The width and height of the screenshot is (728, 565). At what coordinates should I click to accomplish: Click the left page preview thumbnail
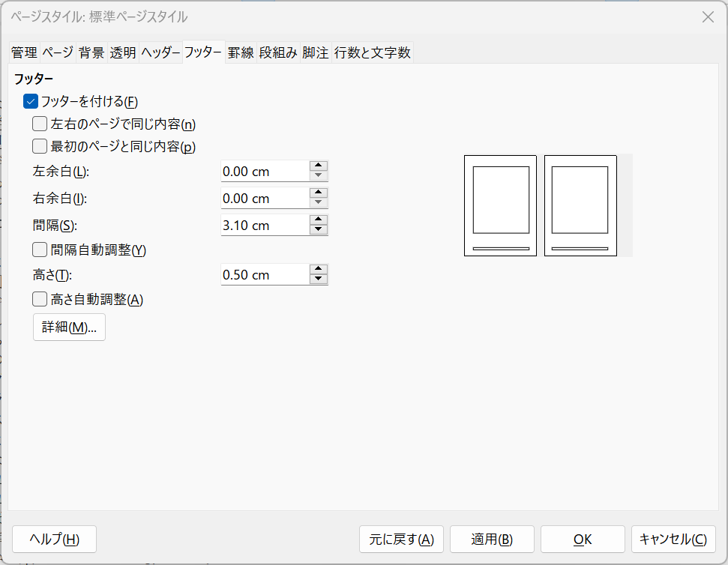pos(501,205)
